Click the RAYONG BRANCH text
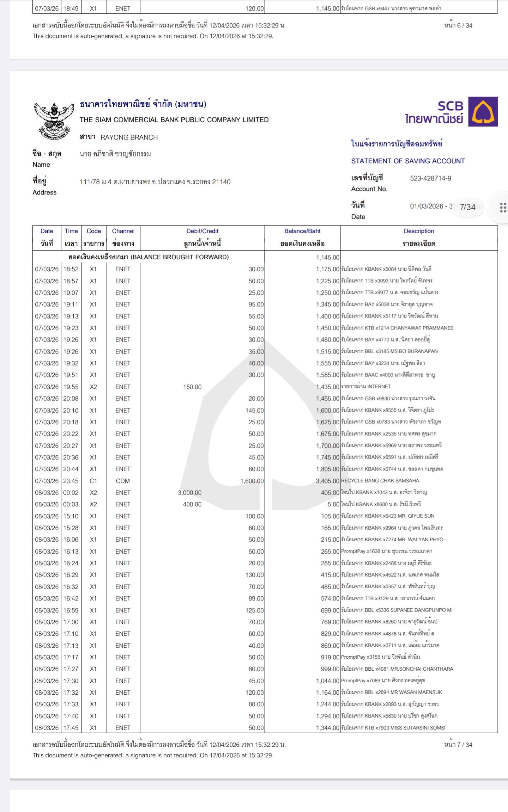508x812 pixels. [x=129, y=137]
